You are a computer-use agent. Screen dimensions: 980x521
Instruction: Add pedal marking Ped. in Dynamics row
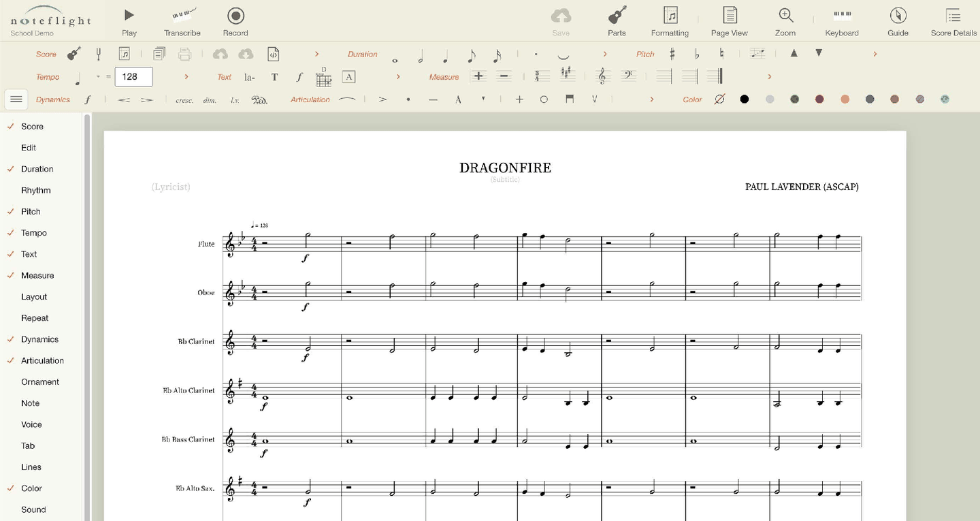259,99
